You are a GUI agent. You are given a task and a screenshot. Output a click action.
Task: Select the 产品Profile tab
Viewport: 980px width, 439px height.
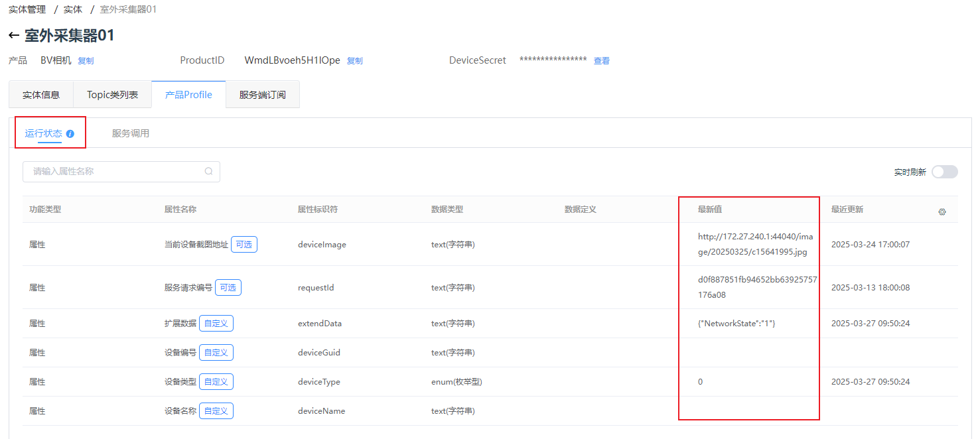point(188,94)
